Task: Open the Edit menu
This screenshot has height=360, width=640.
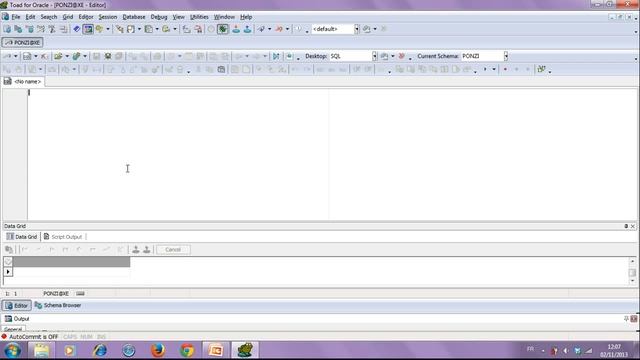Action: [30, 17]
